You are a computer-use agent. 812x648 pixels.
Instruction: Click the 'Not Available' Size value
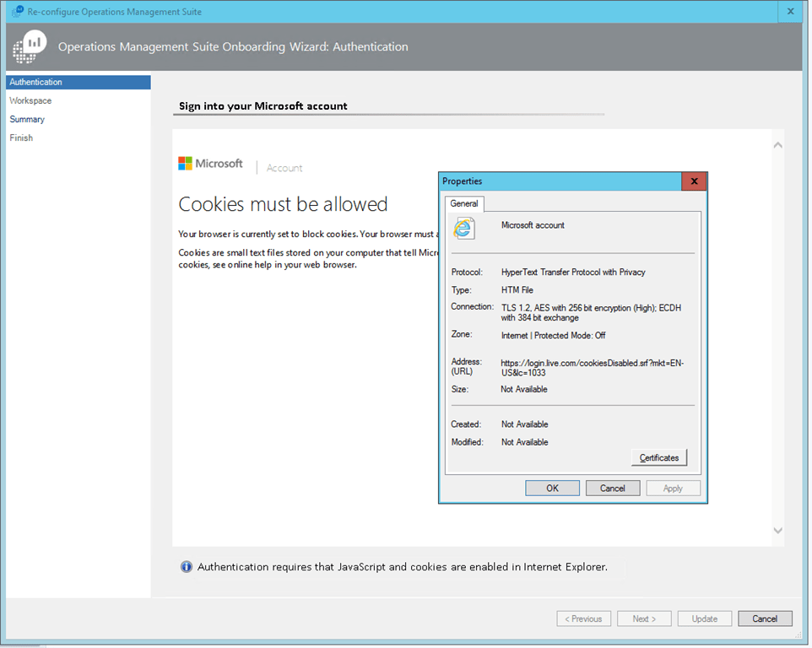coord(523,389)
